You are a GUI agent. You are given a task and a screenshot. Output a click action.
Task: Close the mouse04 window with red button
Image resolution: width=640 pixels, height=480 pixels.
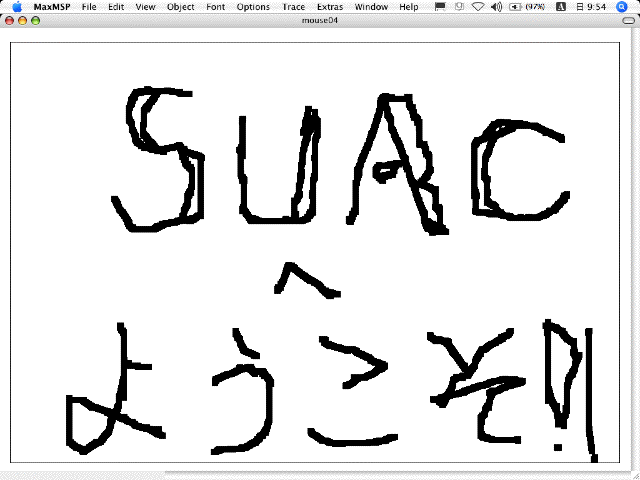point(9,21)
